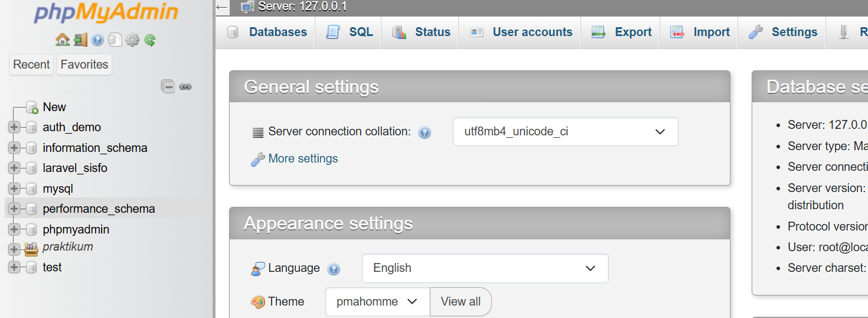The height and width of the screenshot is (318, 868).
Task: Switch to the SQL tab
Action: [x=348, y=32]
